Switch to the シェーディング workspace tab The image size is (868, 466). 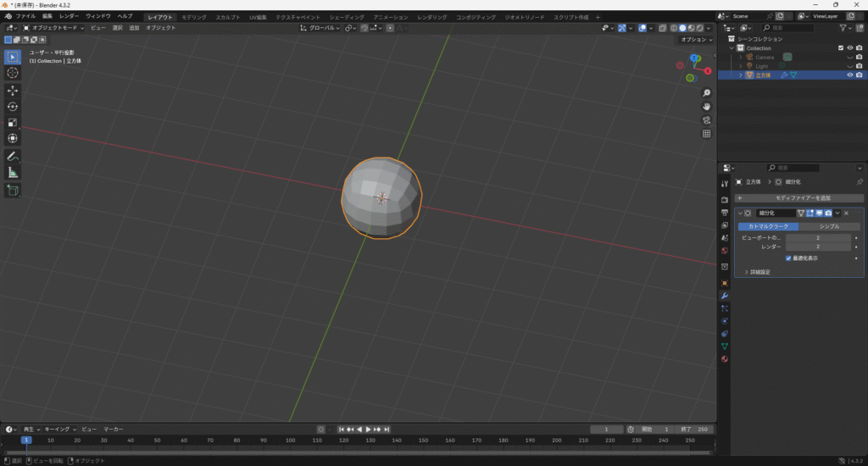pos(347,17)
